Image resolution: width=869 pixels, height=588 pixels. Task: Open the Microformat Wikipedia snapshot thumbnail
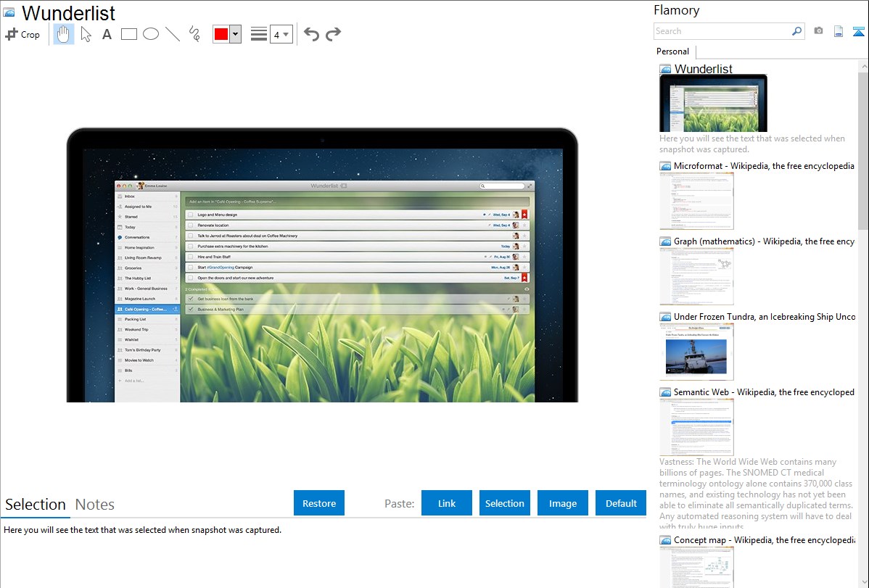click(696, 201)
